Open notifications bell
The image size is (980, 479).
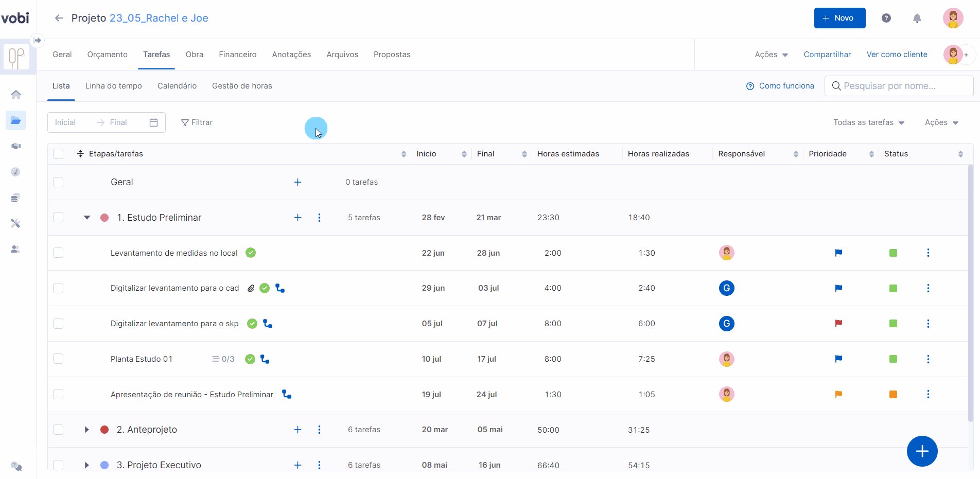[x=917, y=18]
